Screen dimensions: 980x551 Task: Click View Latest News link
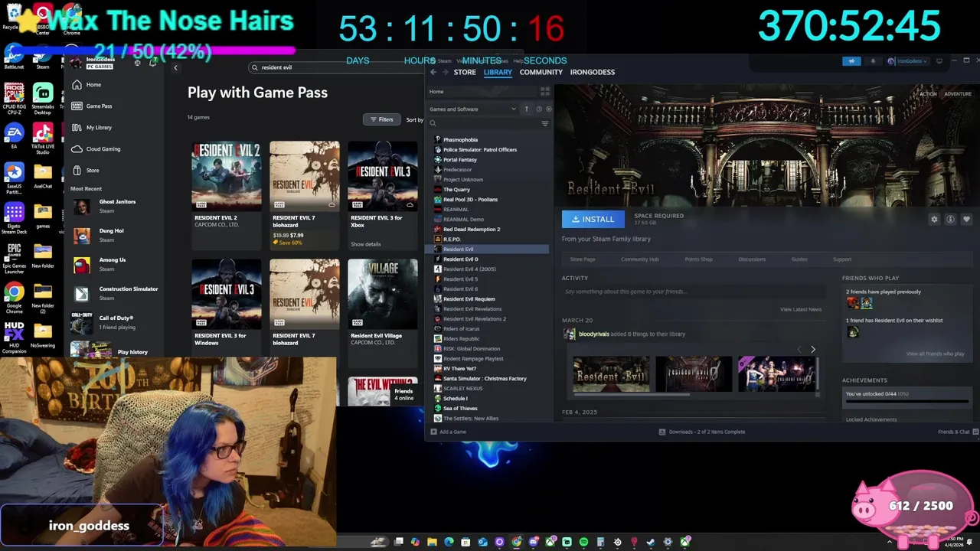pyautogui.click(x=801, y=309)
